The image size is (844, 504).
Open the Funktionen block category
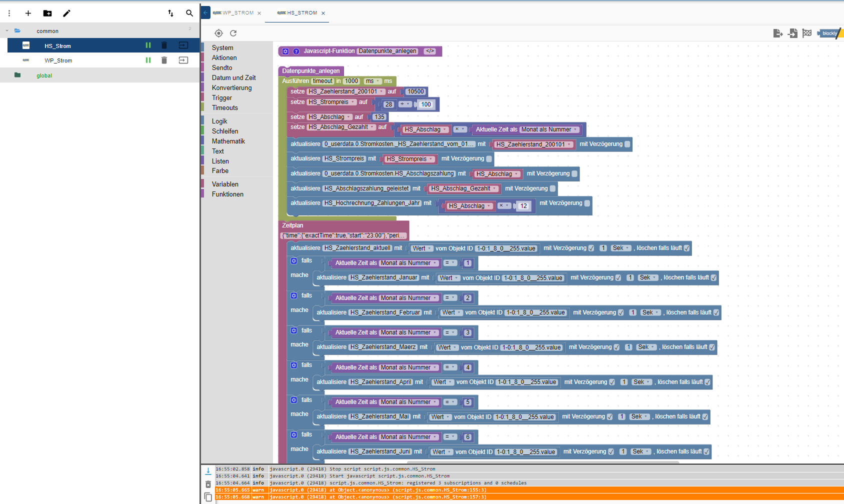pos(227,194)
